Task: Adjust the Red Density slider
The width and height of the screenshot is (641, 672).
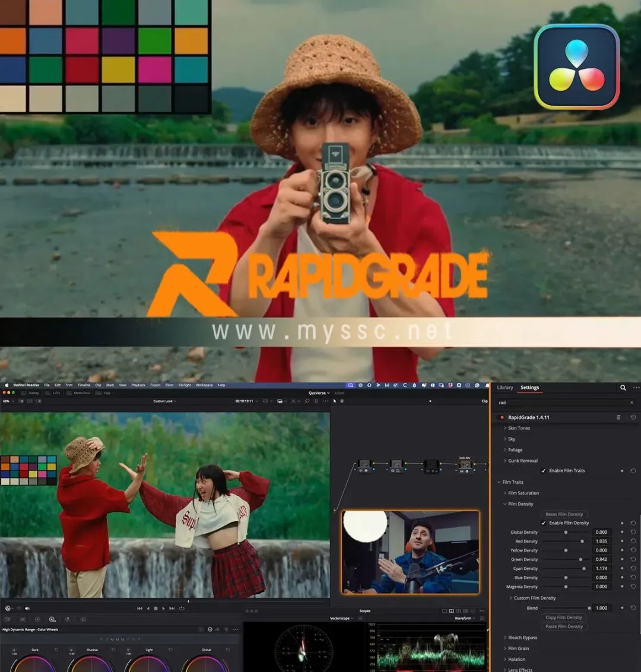Action: coord(566,541)
